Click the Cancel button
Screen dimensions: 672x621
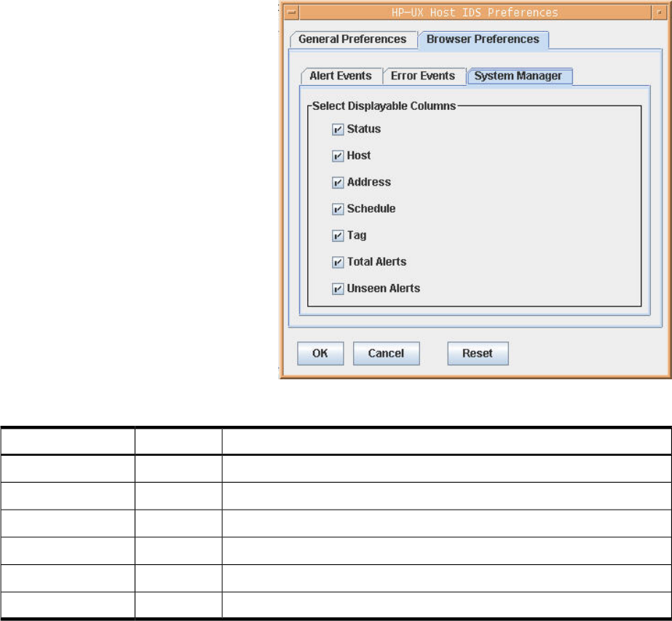[386, 353]
